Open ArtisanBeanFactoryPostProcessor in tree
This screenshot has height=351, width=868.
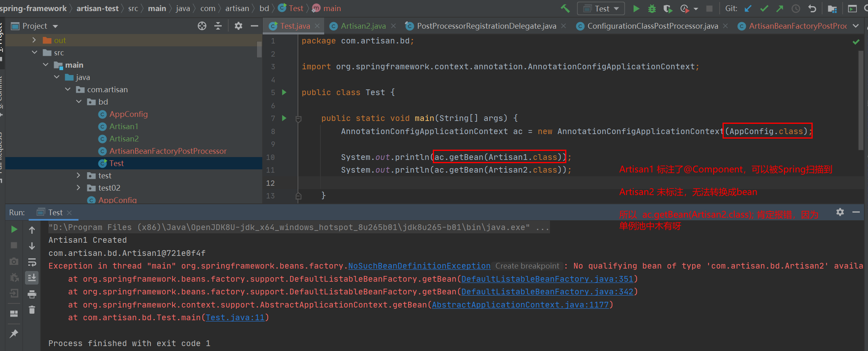[x=168, y=151]
